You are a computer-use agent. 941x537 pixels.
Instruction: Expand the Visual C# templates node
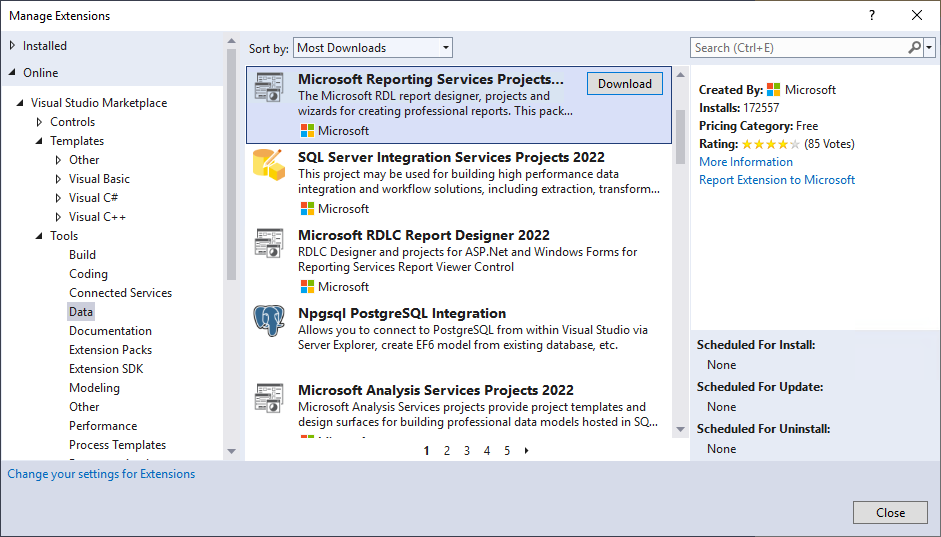[x=58, y=198]
